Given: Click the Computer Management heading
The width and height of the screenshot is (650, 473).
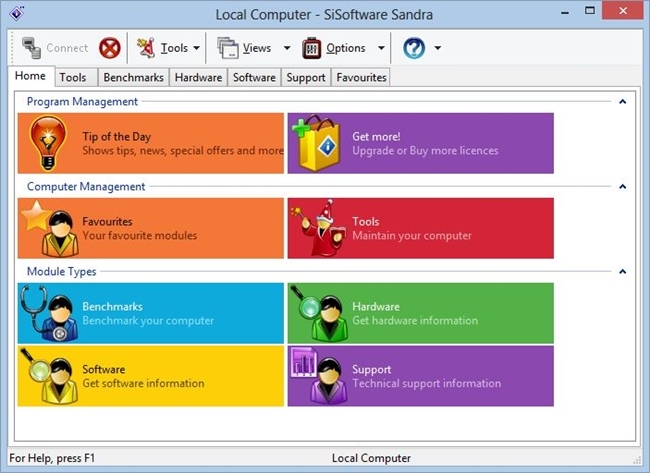Looking at the screenshot, I should pyautogui.click(x=86, y=187).
